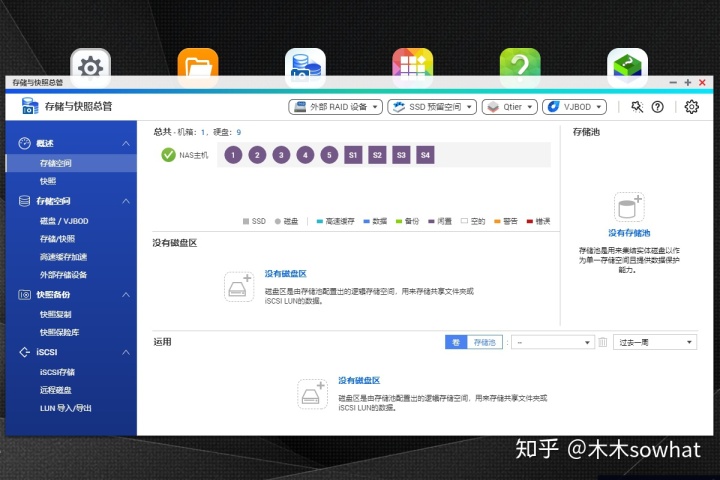Collapse the 概述 sidebar section
Viewport: 720px width, 480px height.
pos(126,144)
